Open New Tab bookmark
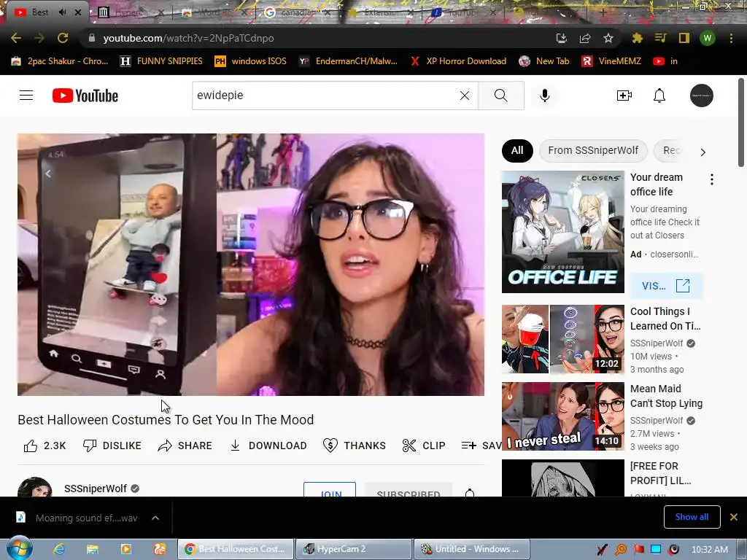The width and height of the screenshot is (747, 560). pyautogui.click(x=543, y=61)
